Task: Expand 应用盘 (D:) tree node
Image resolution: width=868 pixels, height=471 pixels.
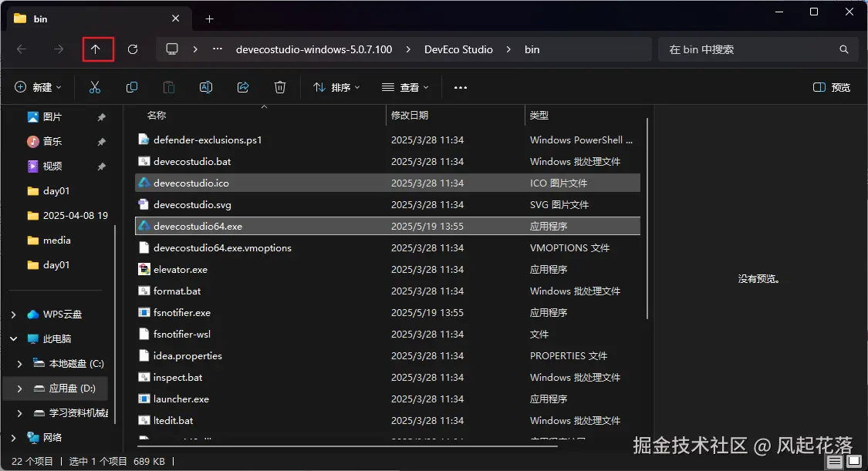Action: tap(20, 389)
